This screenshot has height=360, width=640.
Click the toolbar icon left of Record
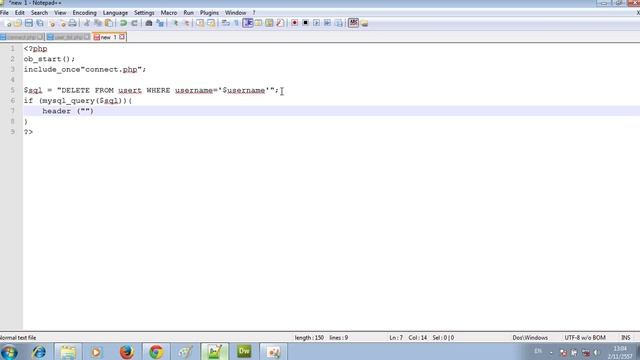click(x=280, y=23)
